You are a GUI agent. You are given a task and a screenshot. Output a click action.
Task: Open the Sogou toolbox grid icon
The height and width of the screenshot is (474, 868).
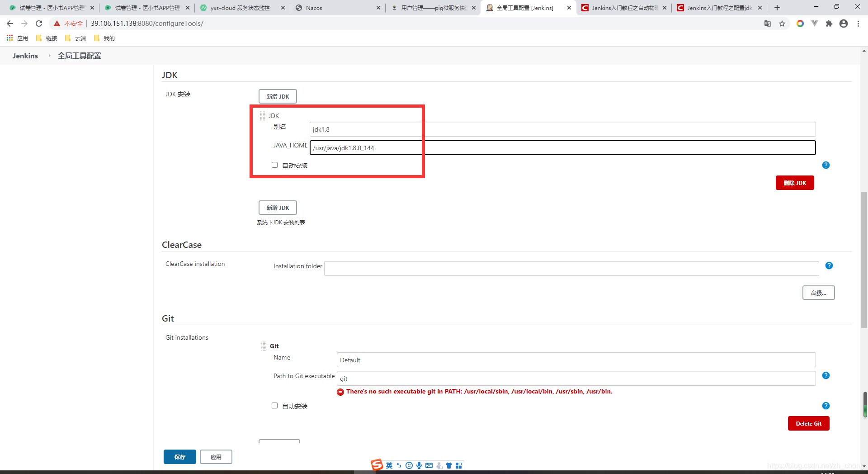(459, 465)
